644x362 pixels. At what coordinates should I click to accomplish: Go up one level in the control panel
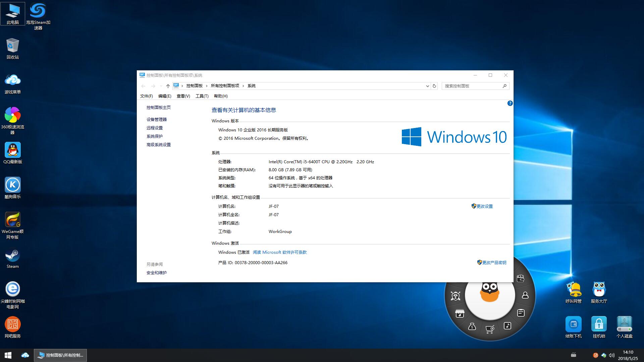coord(168,86)
